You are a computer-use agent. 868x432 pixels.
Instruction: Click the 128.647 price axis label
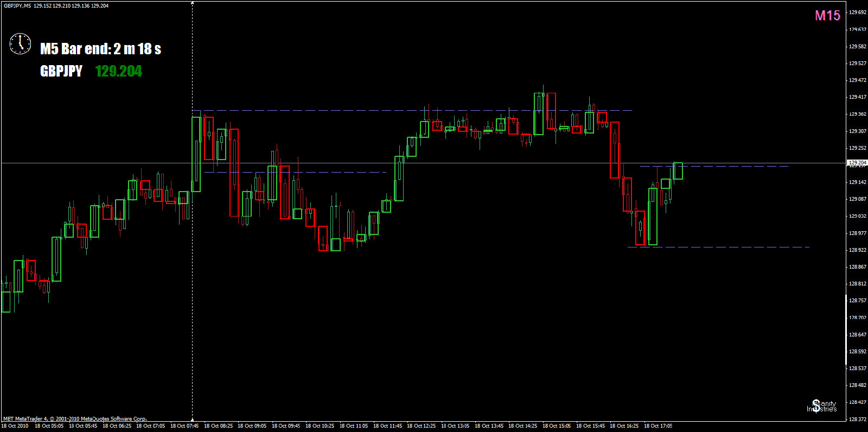(858, 334)
